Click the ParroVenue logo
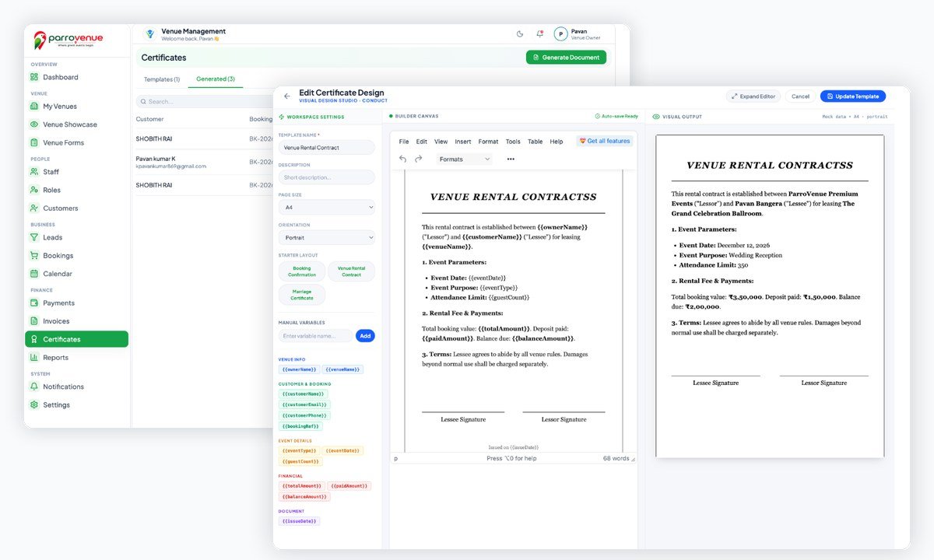 [x=68, y=39]
